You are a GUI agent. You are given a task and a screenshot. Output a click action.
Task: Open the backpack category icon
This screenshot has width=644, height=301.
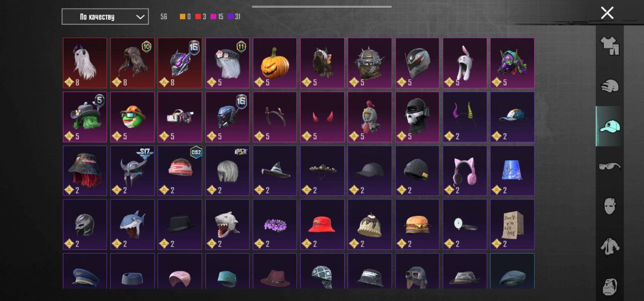(609, 286)
